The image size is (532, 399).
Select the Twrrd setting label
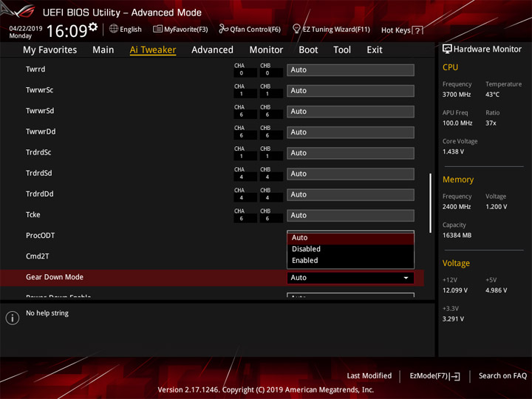35,69
